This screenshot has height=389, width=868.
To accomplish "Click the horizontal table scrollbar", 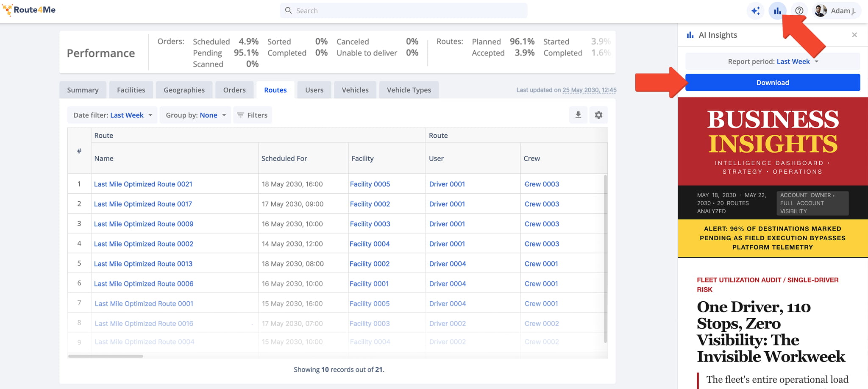I will (x=106, y=356).
